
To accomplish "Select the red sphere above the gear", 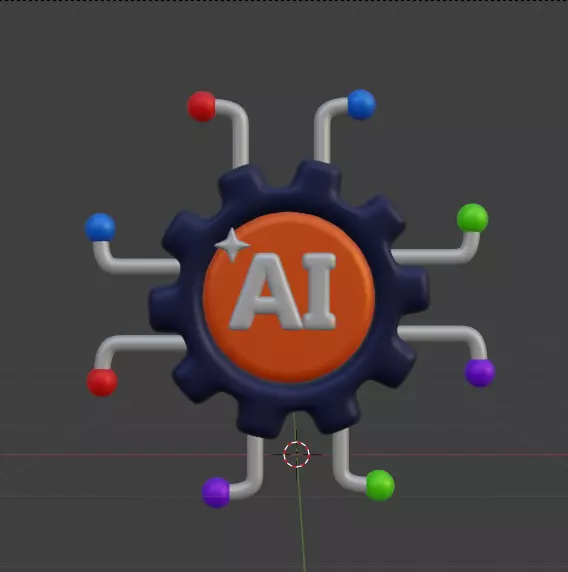I will coord(201,106).
